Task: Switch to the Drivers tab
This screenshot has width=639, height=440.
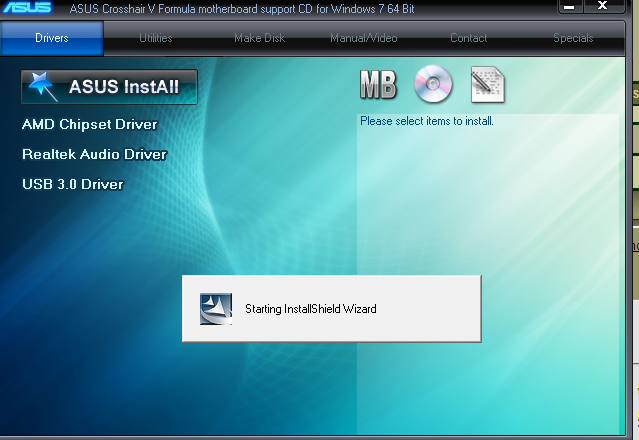Action: pos(52,38)
